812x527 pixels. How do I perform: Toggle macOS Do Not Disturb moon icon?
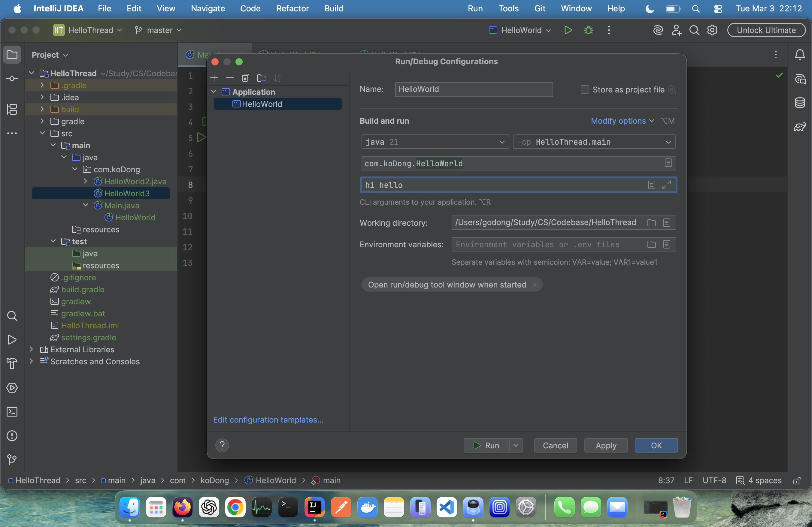pyautogui.click(x=649, y=9)
